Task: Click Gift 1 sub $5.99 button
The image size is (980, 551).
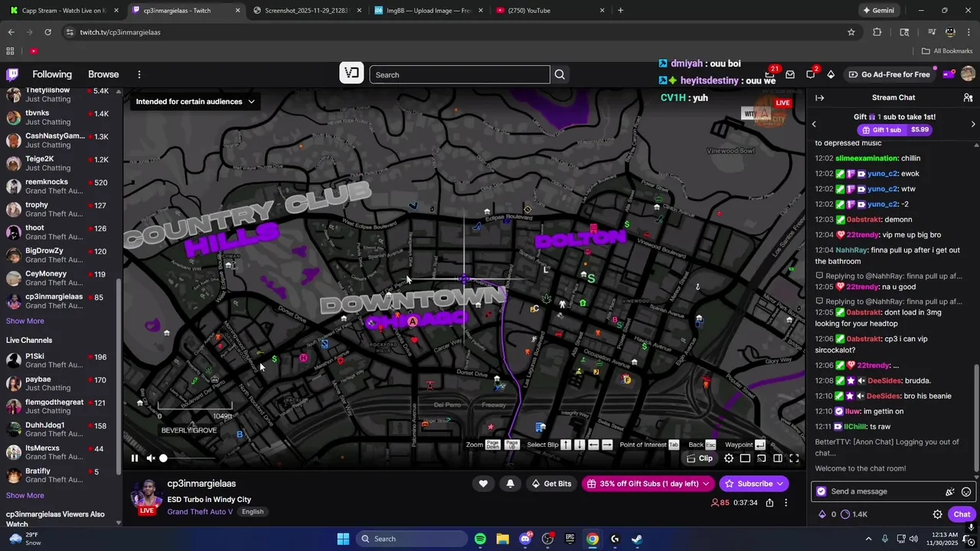Action: tap(893, 130)
